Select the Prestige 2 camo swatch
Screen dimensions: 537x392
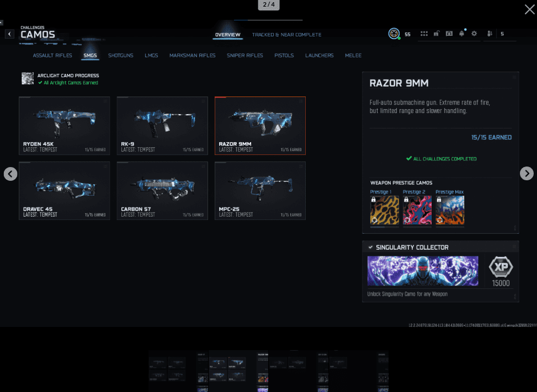(x=417, y=211)
